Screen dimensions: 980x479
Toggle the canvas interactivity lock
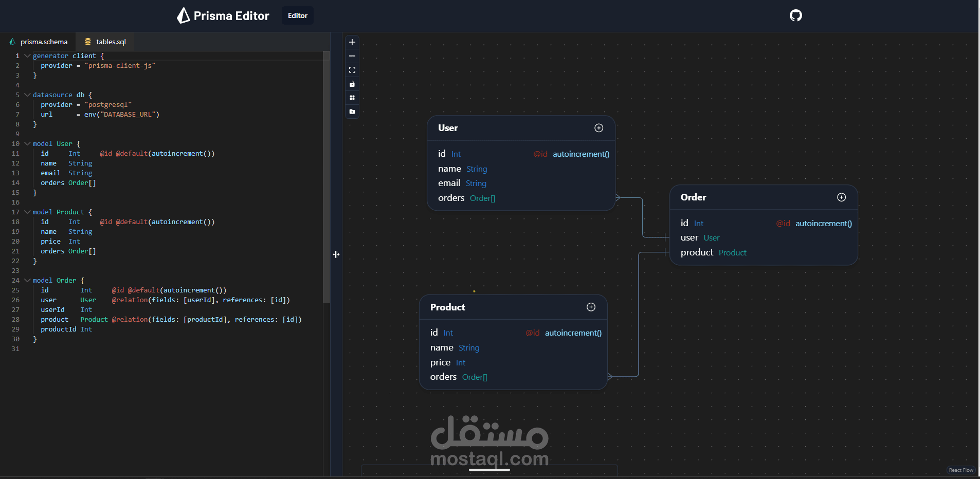pyautogui.click(x=352, y=84)
